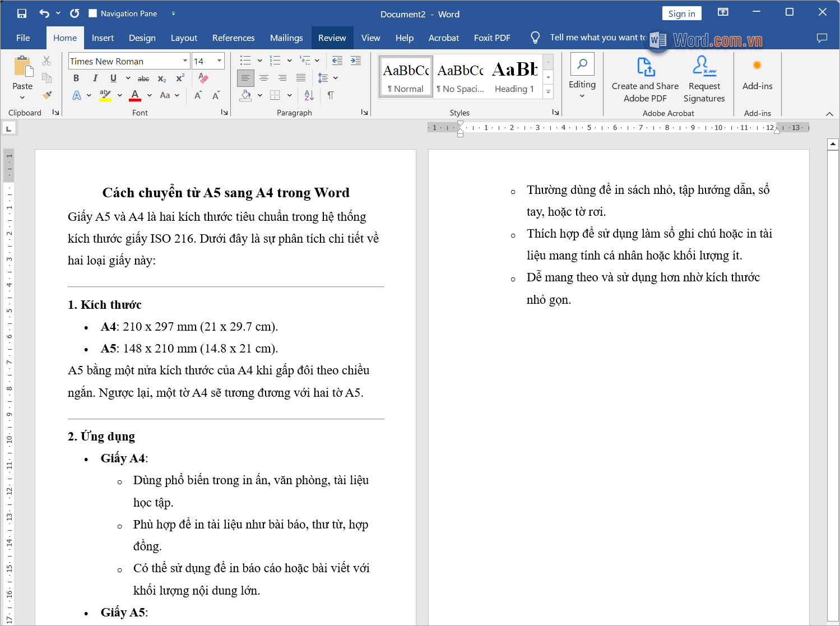Toggle Subscript formatting
840x626 pixels.
[x=162, y=78]
